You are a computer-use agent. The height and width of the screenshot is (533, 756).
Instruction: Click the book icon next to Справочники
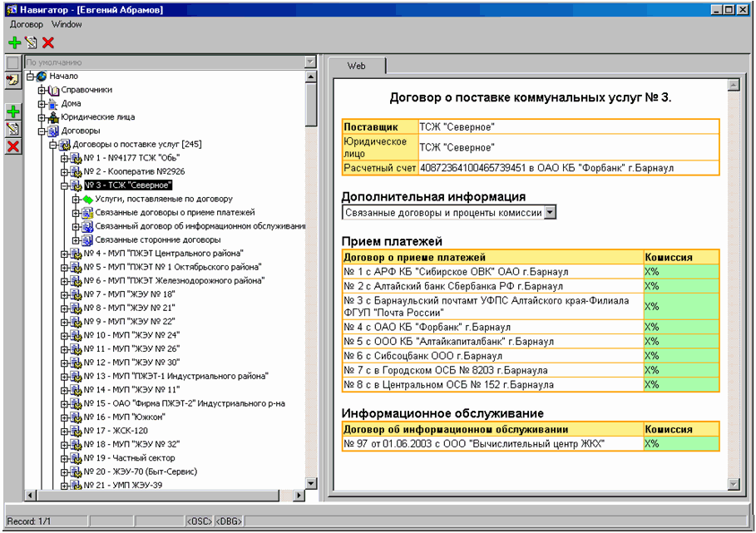(x=54, y=90)
